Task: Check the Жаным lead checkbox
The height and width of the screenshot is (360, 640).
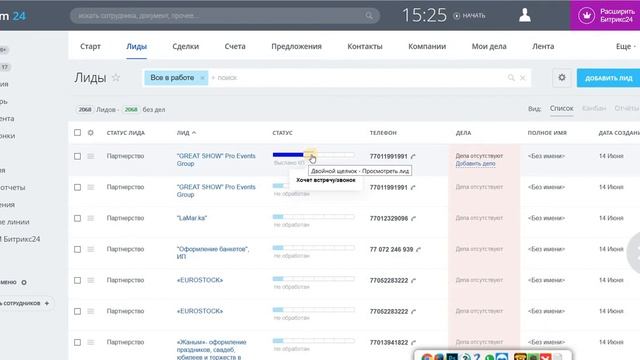Action: 78,342
